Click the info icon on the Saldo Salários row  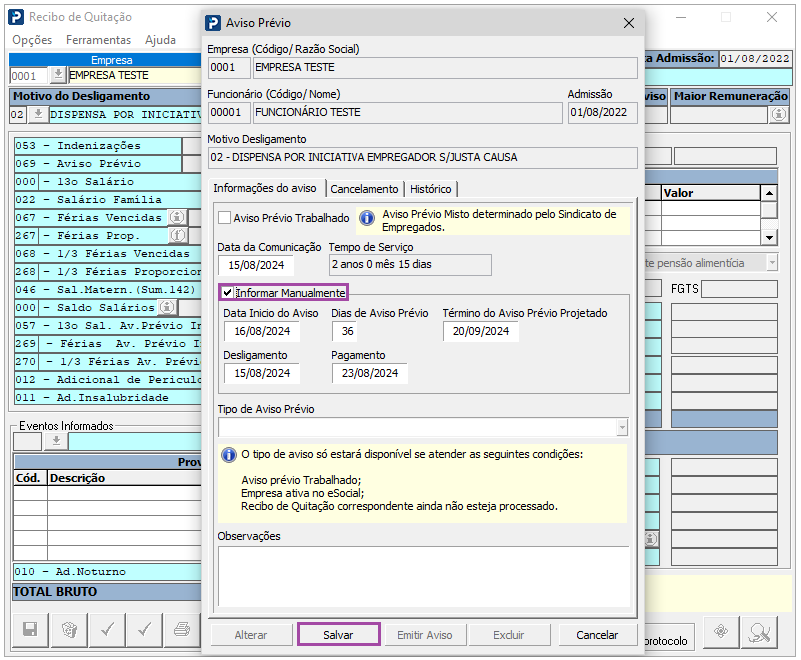tap(167, 307)
